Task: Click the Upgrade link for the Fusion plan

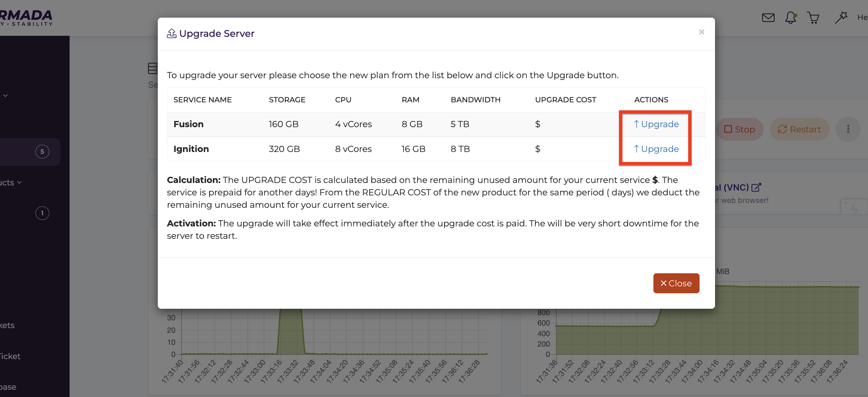Action: click(x=656, y=124)
